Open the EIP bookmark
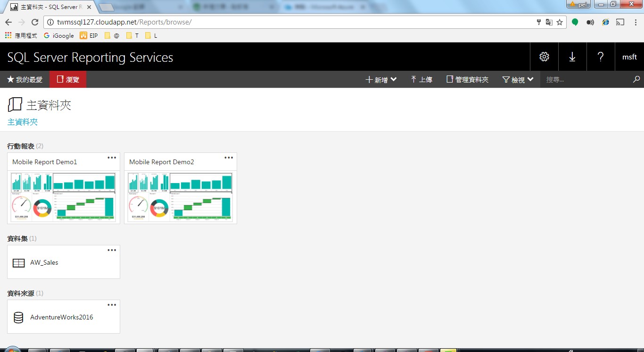 pyautogui.click(x=89, y=35)
